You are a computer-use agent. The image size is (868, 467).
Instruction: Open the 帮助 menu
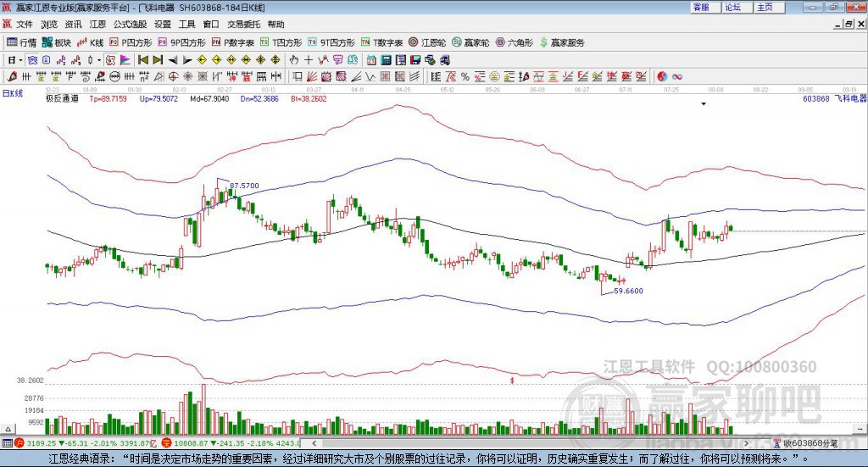[275, 25]
